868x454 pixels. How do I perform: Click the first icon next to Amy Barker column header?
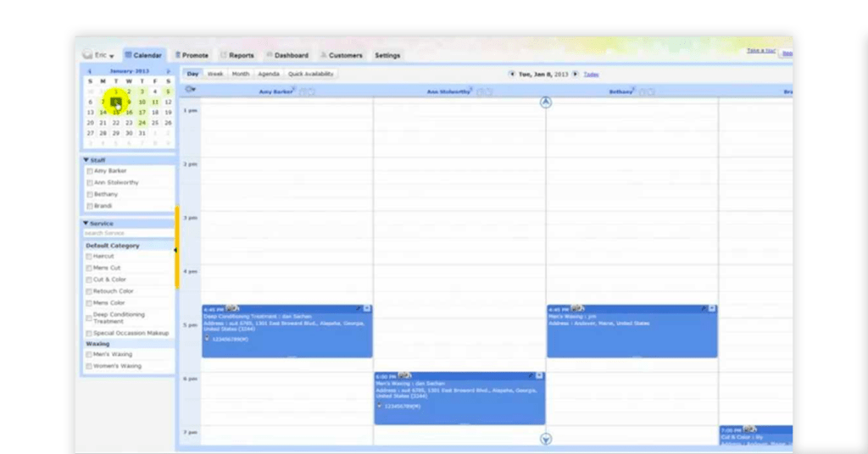pos(303,91)
